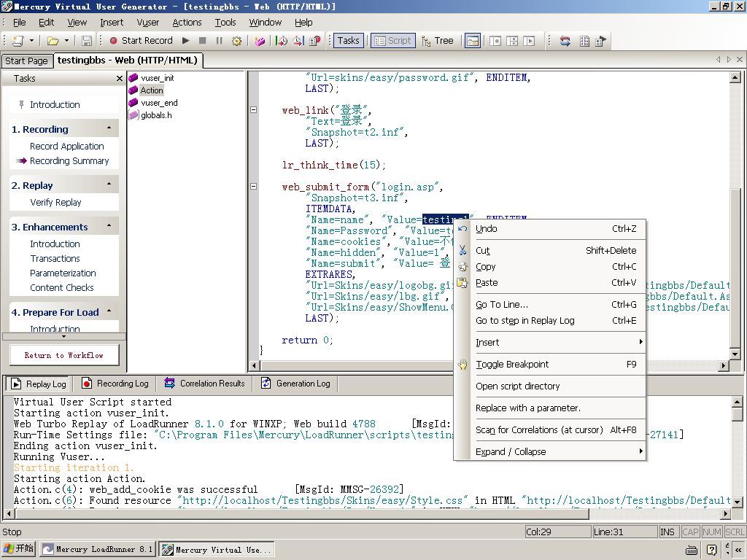The height and width of the screenshot is (560, 747).
Task: Collapse the 3. Enhancements section
Action: click(109, 226)
